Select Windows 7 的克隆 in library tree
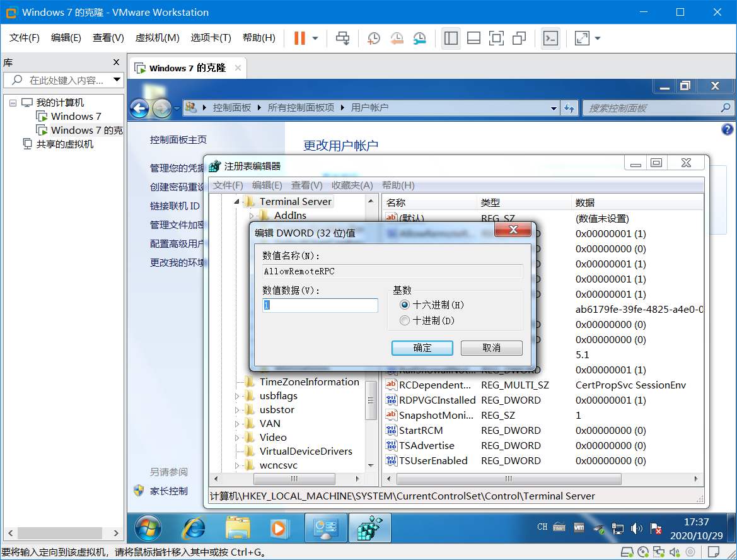Viewport: 737px width, 560px height. point(86,131)
